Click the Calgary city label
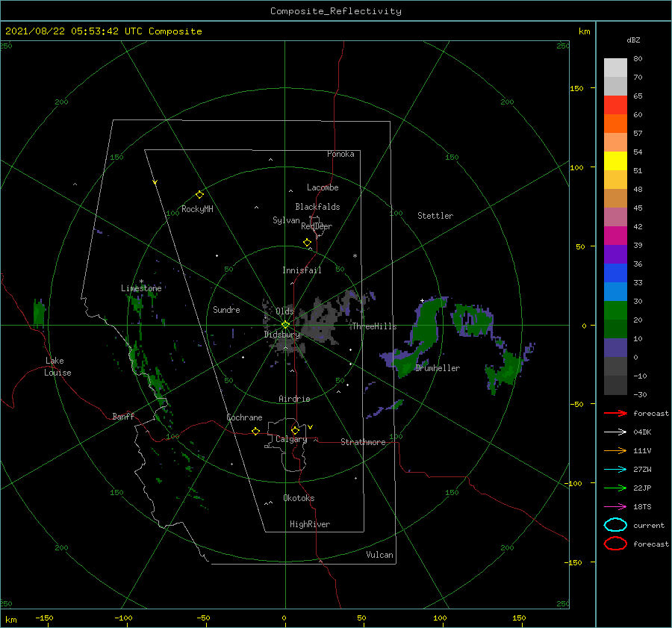 tap(291, 439)
